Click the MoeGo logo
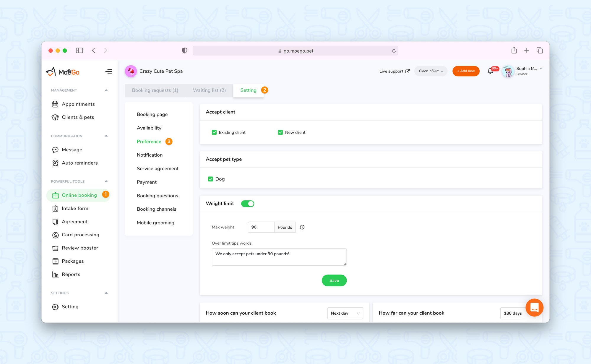 (63, 71)
